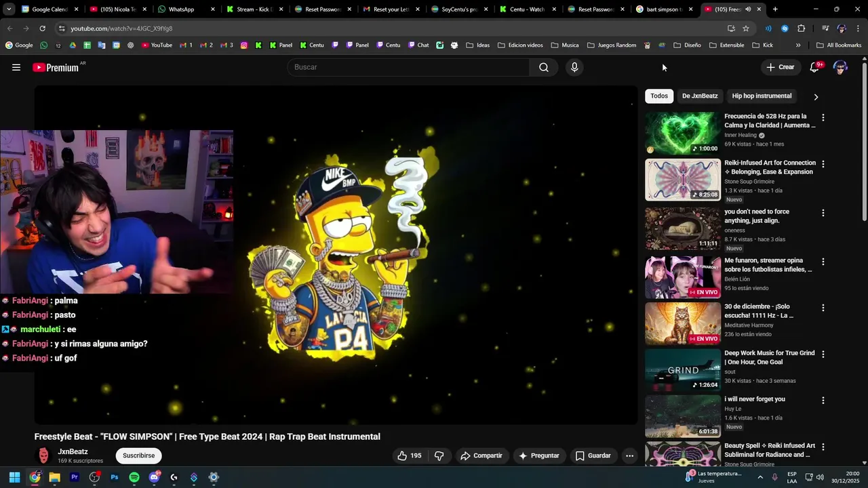
Task: Activate voice search microphone
Action: [574, 67]
